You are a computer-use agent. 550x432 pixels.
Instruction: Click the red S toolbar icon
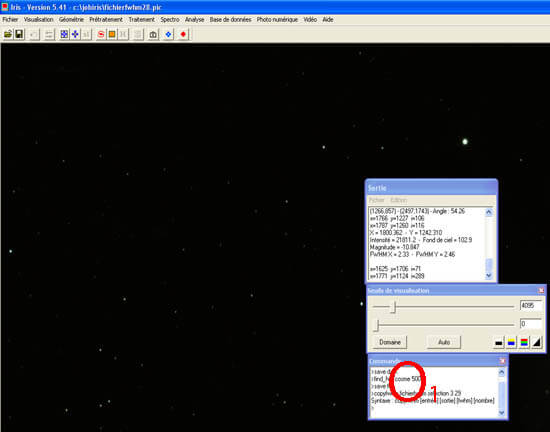pos(101,34)
